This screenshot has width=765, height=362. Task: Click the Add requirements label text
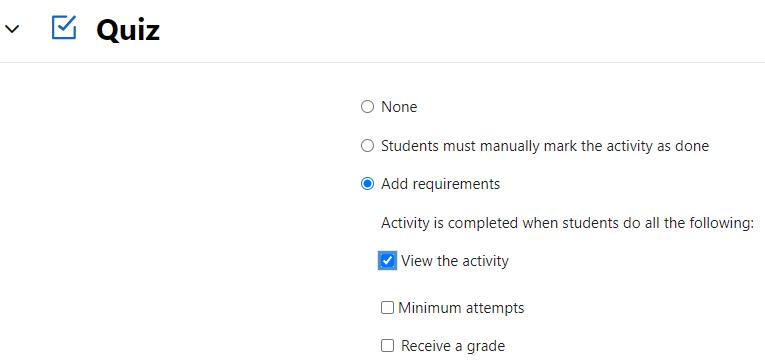point(440,184)
